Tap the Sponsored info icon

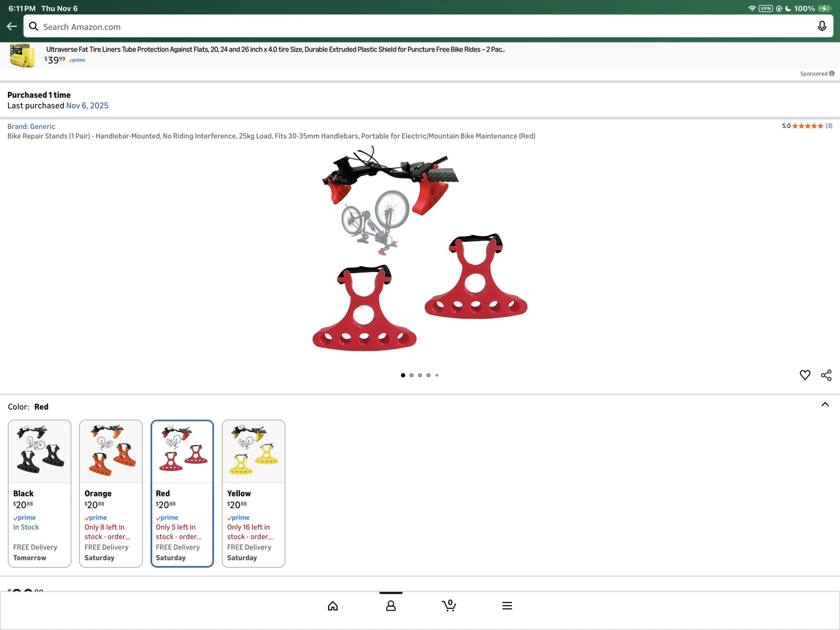tap(832, 73)
